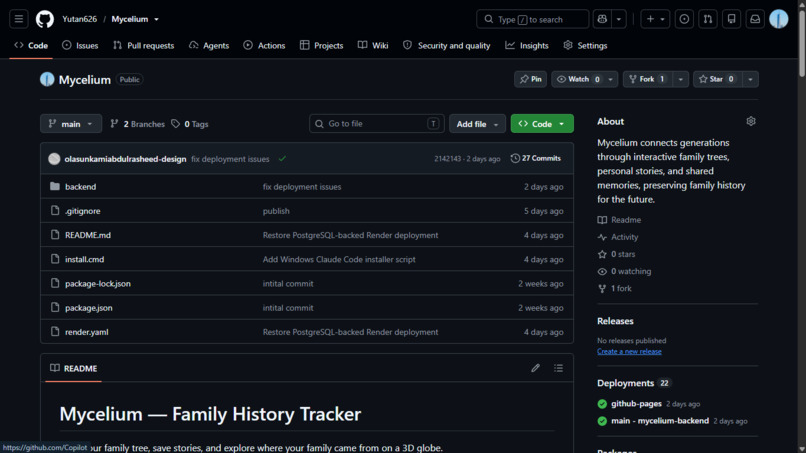The width and height of the screenshot is (806, 453).
Task: Click the search bar in header
Action: click(533, 19)
